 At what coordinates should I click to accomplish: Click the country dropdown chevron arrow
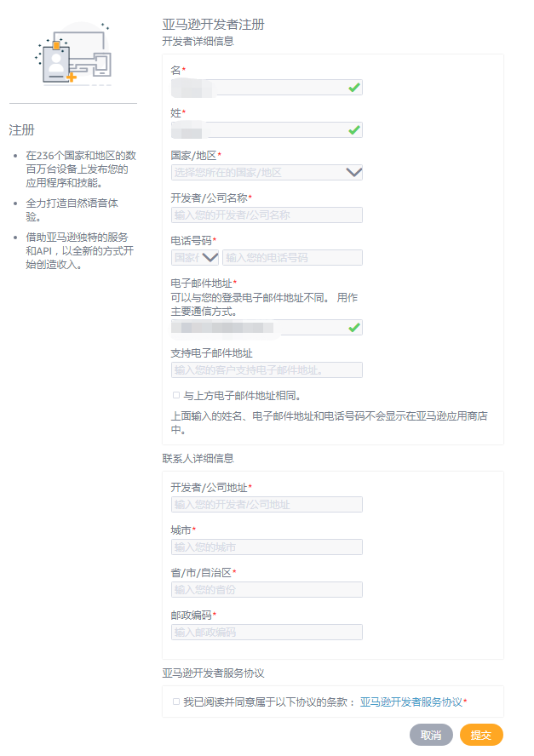pos(352,172)
